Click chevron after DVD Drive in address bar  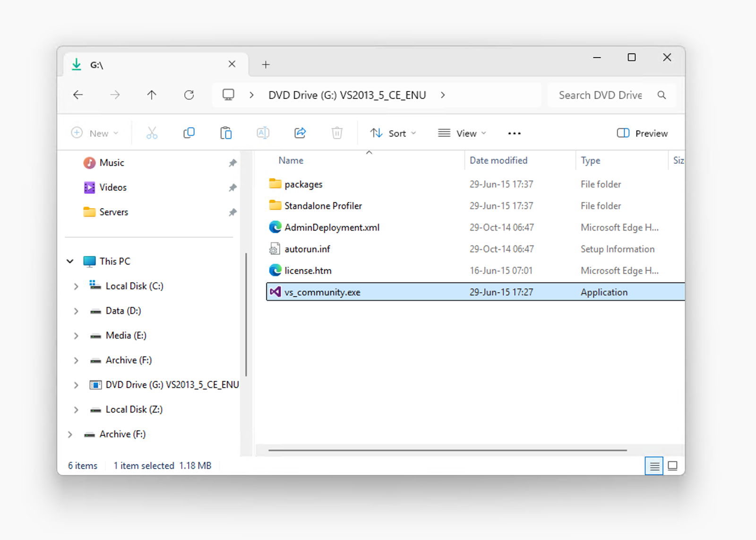click(443, 95)
